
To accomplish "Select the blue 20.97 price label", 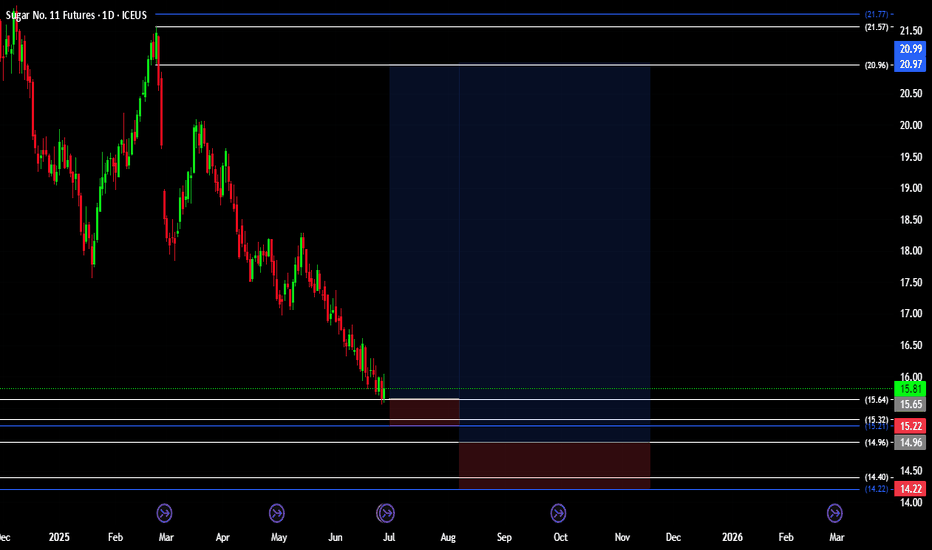I will tap(910, 64).
